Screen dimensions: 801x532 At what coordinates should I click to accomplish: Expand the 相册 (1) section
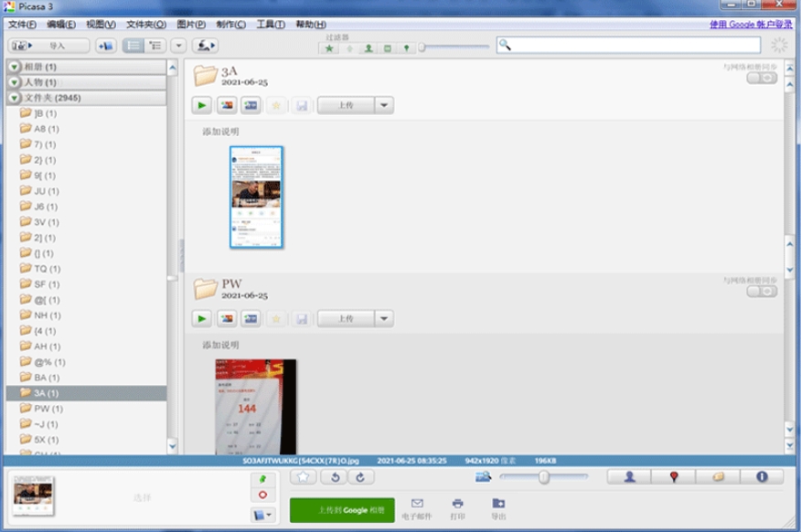coord(14,67)
